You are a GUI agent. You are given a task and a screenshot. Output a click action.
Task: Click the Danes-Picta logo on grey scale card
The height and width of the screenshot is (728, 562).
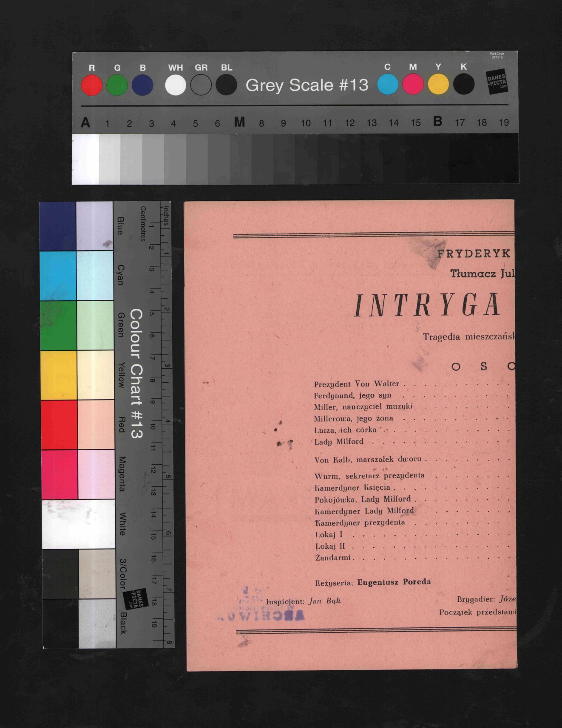497,82
